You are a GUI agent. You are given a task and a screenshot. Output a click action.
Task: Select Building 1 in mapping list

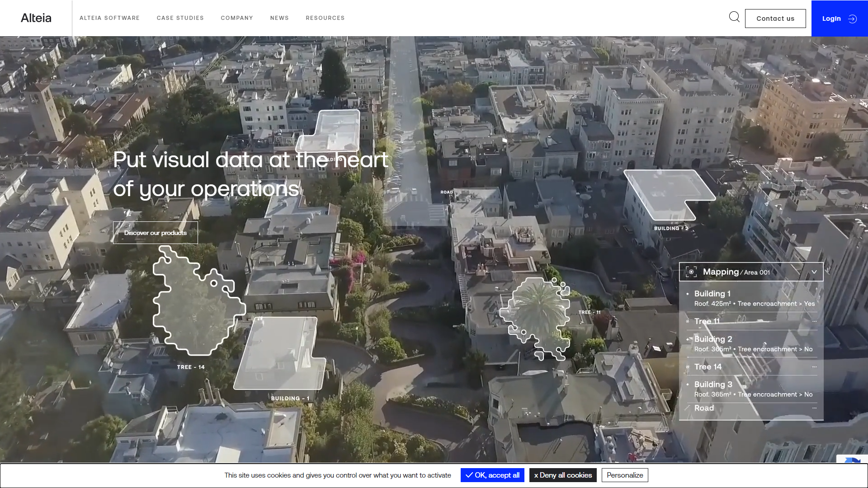[x=712, y=294]
